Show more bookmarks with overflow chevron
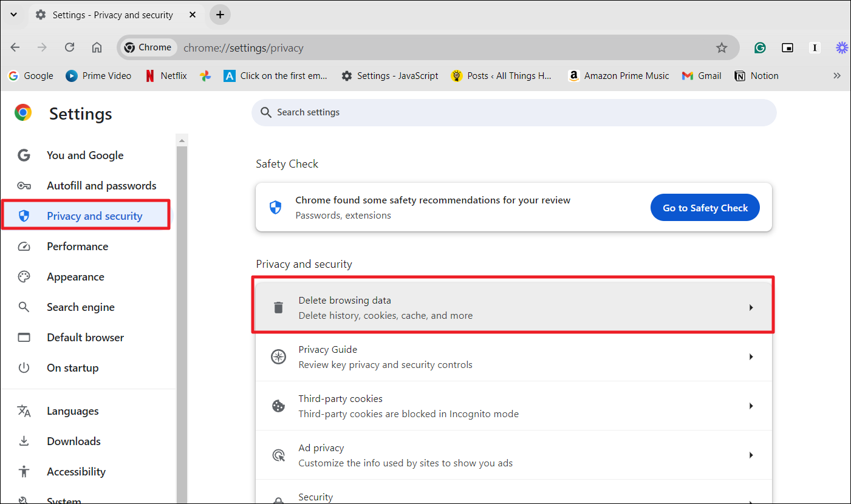851x504 pixels. (836, 76)
